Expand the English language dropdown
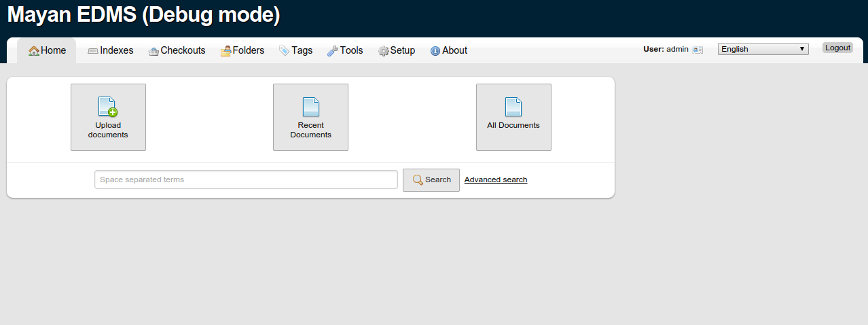868x325 pixels. [x=763, y=49]
